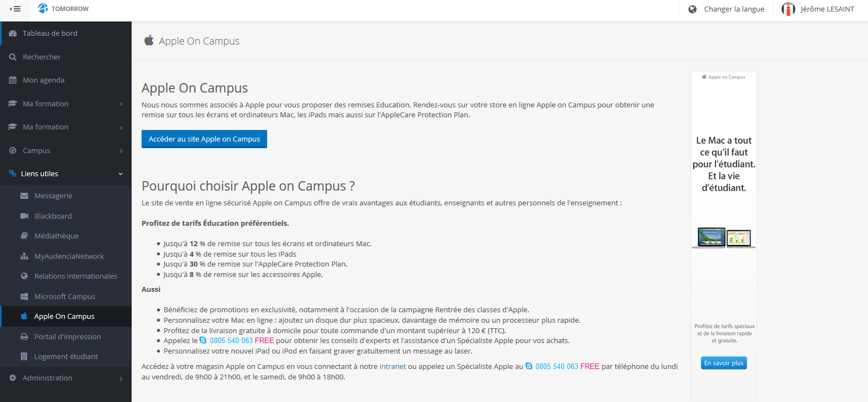Screen dimensions: 868x402
Task: Click the text "Profitez de tarifs Éducation préférentiels."
Action: tap(215, 223)
